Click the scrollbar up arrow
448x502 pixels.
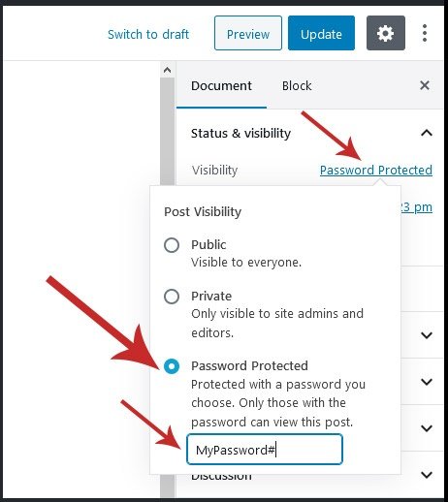[167, 70]
